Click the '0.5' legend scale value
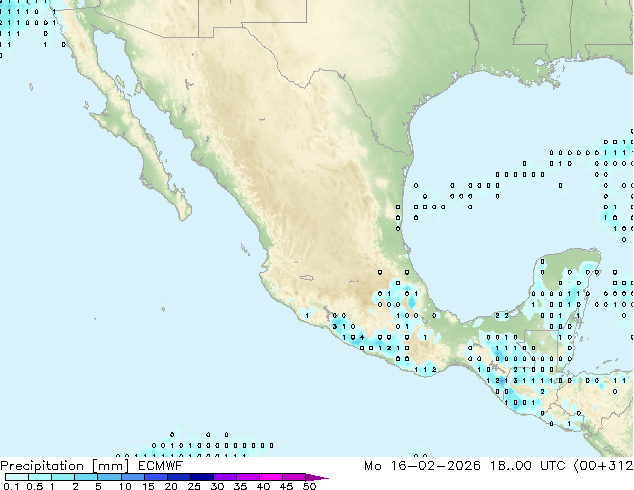 tap(34, 486)
